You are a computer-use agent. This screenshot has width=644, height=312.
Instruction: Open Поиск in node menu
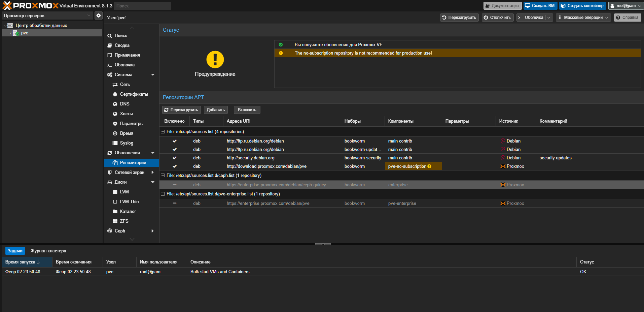click(132, 35)
